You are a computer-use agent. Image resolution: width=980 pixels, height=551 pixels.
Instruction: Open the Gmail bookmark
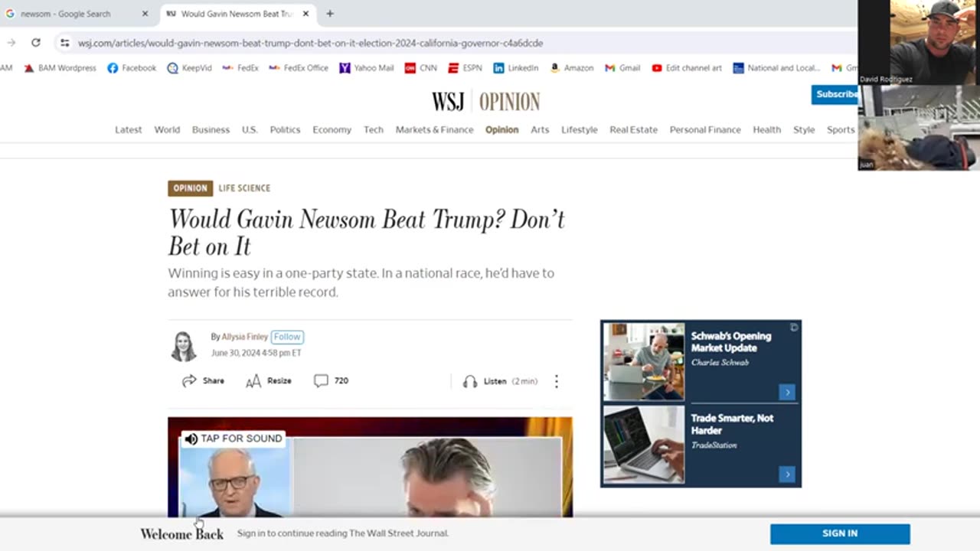(622, 68)
